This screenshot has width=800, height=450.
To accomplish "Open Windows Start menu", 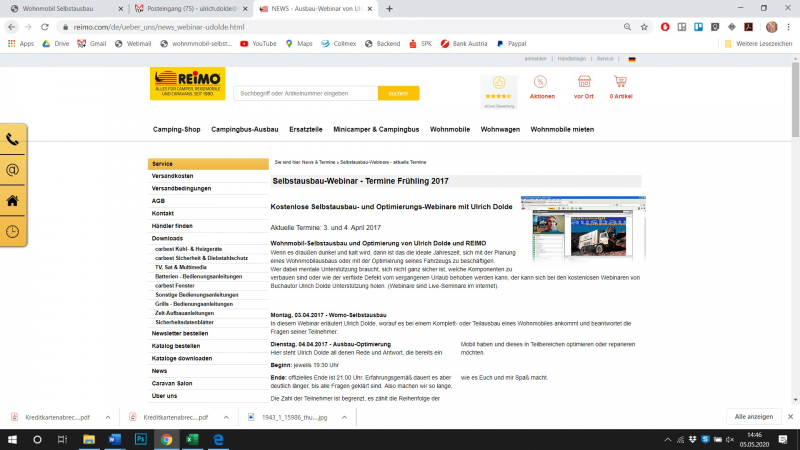I will (x=12, y=439).
